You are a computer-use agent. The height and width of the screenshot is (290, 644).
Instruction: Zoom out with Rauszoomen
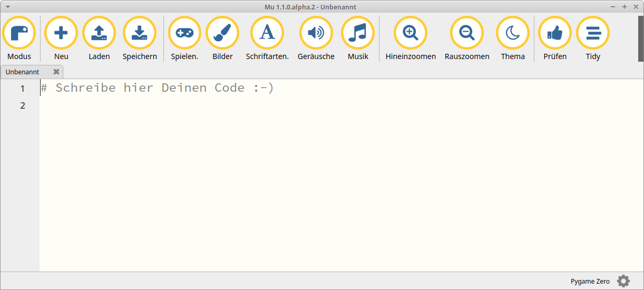click(467, 34)
